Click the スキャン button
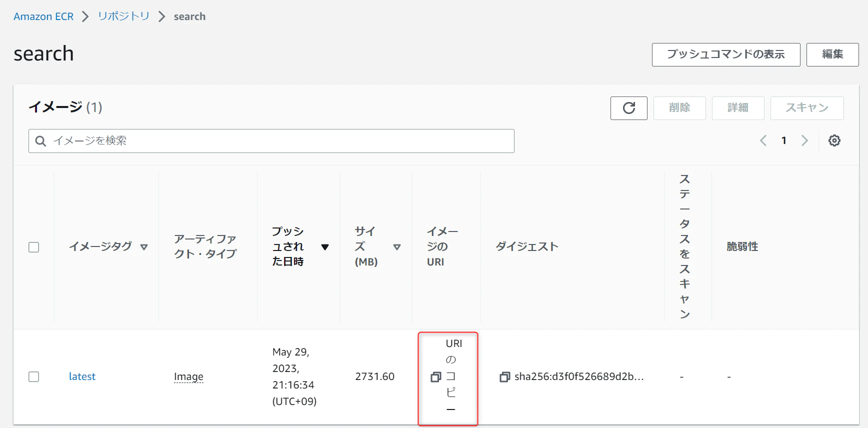Screen dimensions: 868x428 (x=807, y=108)
